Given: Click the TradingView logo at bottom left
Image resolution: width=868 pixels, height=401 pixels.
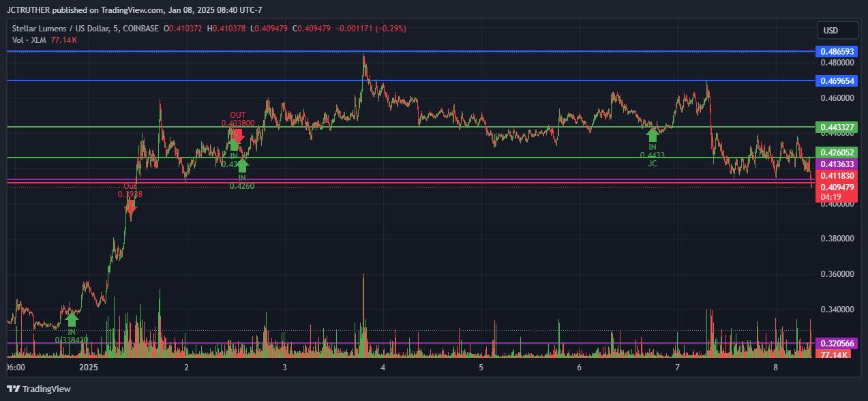Looking at the screenshot, I should 40,389.
